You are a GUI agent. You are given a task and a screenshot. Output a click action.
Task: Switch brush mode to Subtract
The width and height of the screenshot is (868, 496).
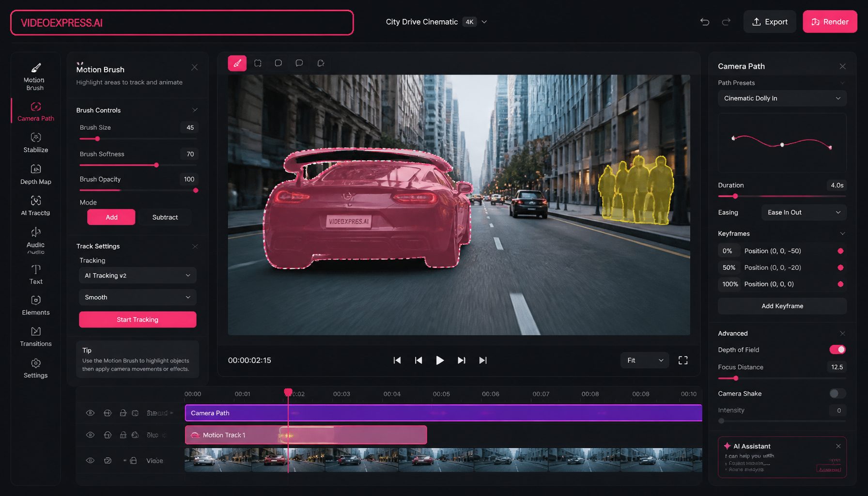pyautogui.click(x=165, y=217)
